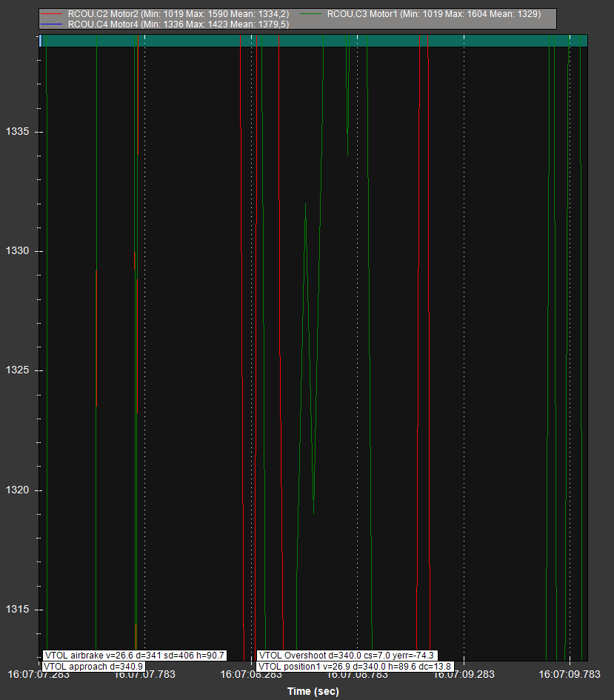Click the teal flight mode bar at top
This screenshot has height=700, width=614.
315,41
